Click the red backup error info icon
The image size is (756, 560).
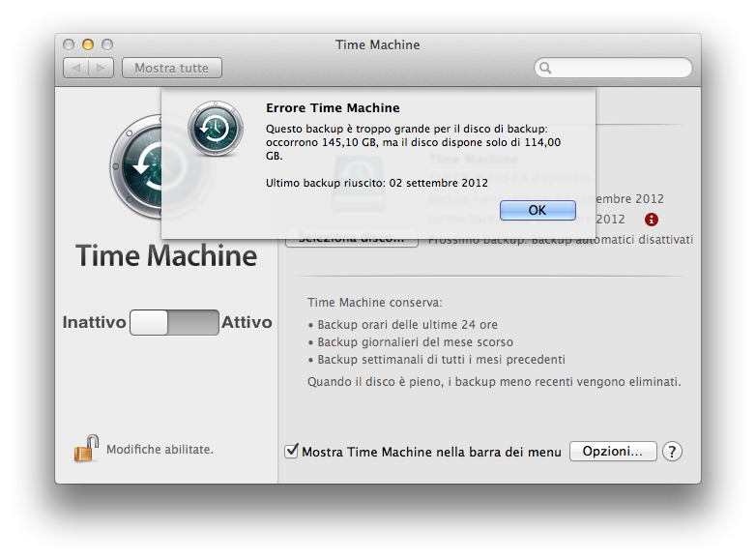click(x=652, y=220)
